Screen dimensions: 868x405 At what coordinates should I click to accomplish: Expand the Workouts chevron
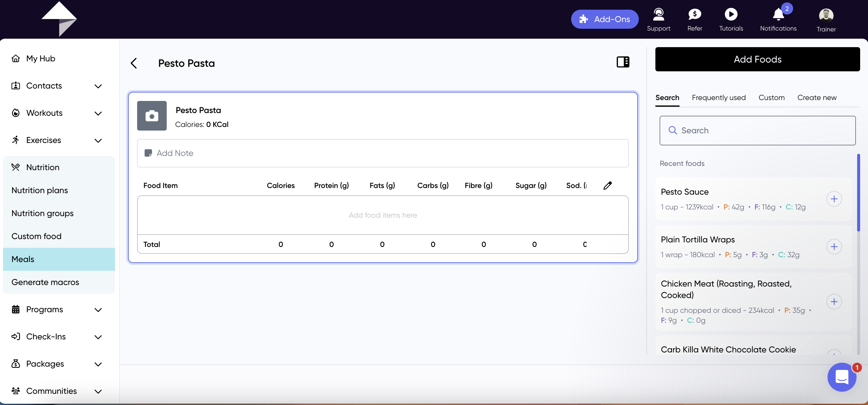pyautogui.click(x=98, y=113)
